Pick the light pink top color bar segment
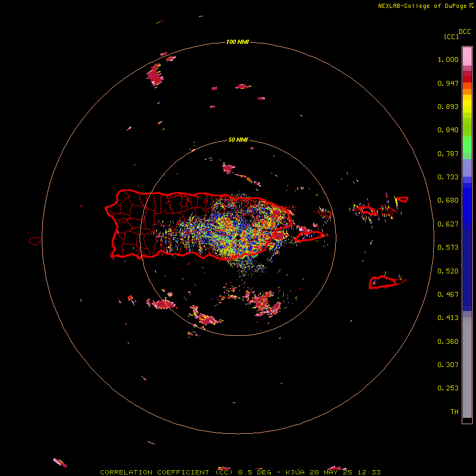Screen dimensions: 476x476 click(467, 57)
